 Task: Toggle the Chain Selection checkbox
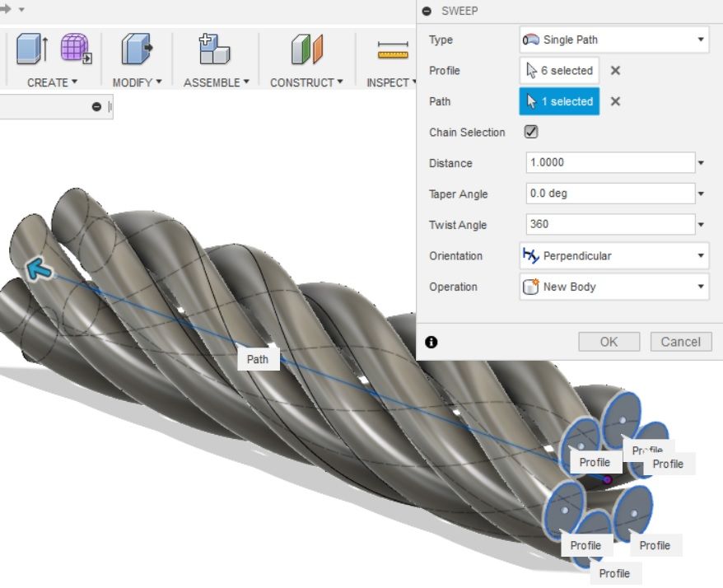pyautogui.click(x=531, y=132)
